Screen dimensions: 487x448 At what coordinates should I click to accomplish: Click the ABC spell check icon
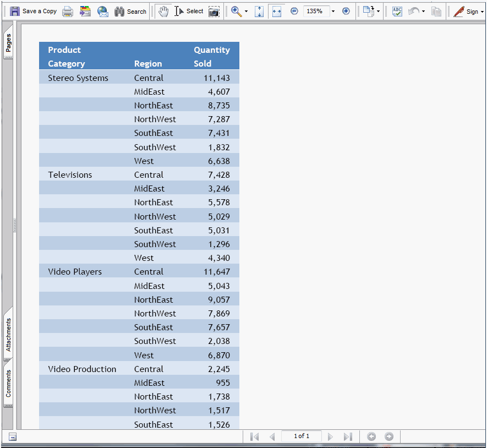pyautogui.click(x=397, y=12)
